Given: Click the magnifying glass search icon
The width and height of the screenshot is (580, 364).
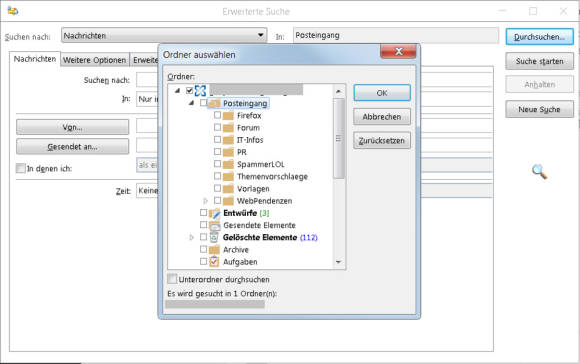Looking at the screenshot, I should (539, 172).
